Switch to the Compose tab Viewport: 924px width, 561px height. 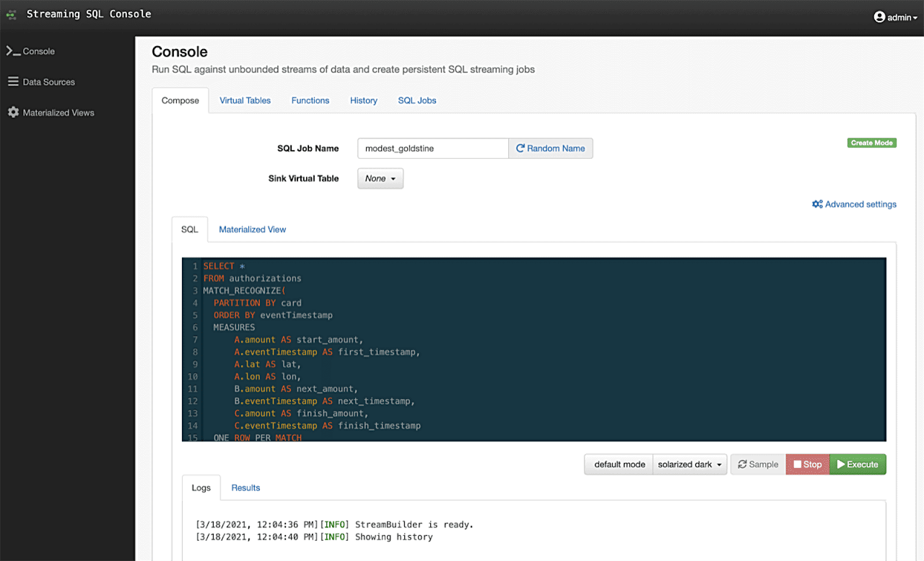coord(180,101)
